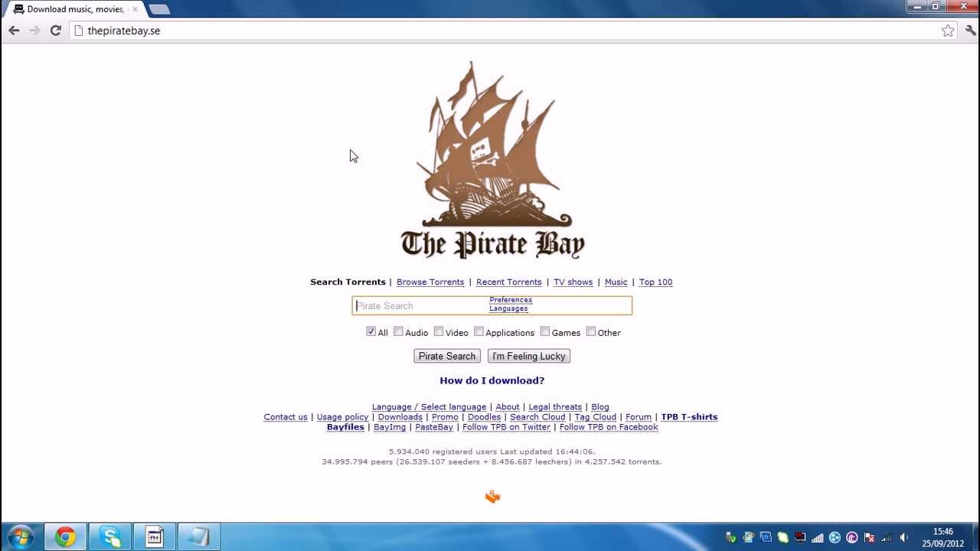Open the Search Cloud link
Image resolution: width=980 pixels, height=551 pixels.
[537, 417]
